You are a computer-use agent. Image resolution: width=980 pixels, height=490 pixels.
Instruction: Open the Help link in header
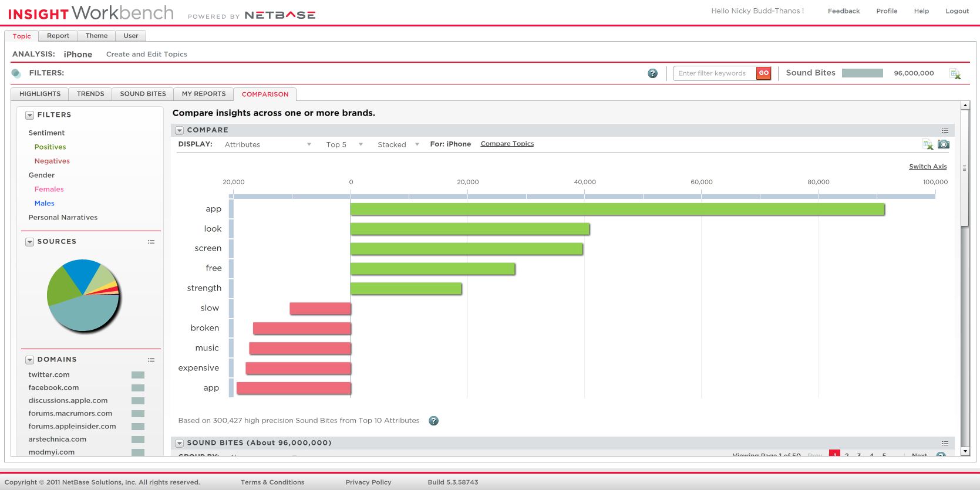(x=921, y=11)
